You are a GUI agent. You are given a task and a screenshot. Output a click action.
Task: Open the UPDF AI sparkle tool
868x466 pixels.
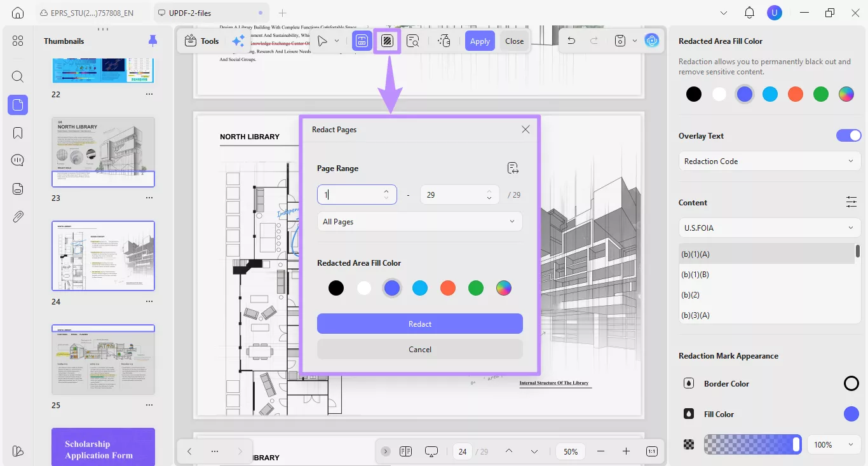[238, 41]
